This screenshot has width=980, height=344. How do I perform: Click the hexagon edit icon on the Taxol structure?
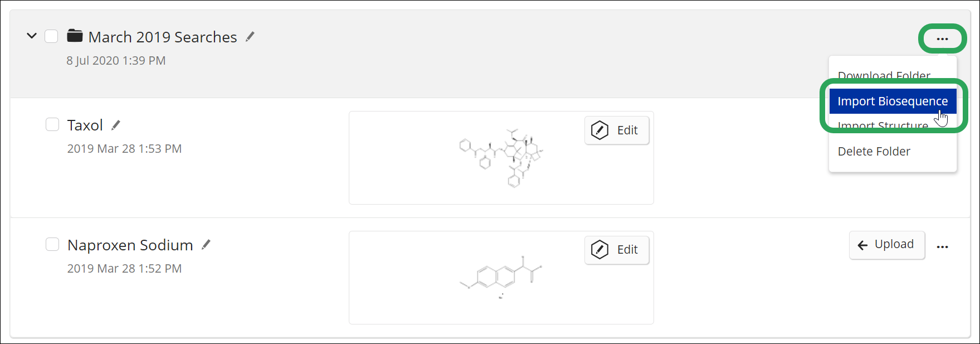(599, 130)
